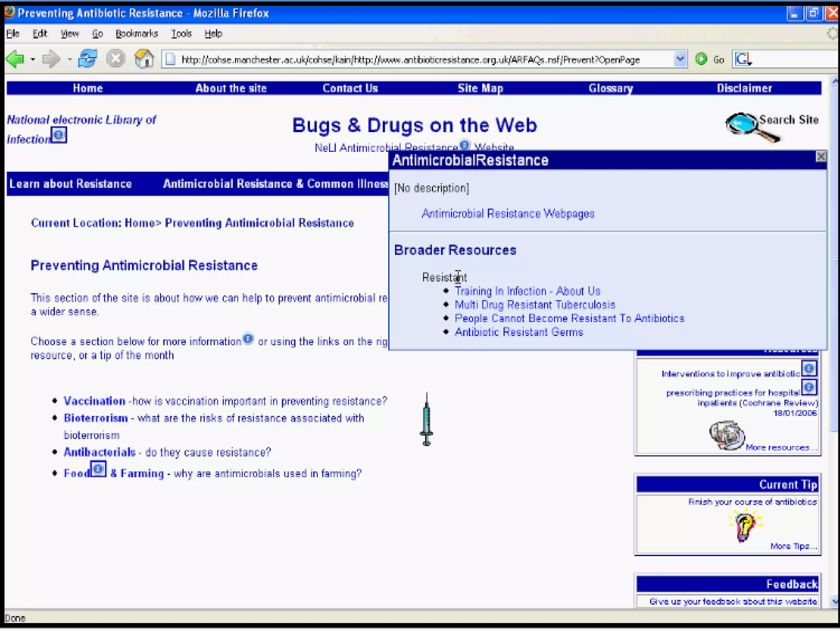Screen dimensions: 840x630
Task: Click info icon next to Food link
Action: click(x=98, y=469)
